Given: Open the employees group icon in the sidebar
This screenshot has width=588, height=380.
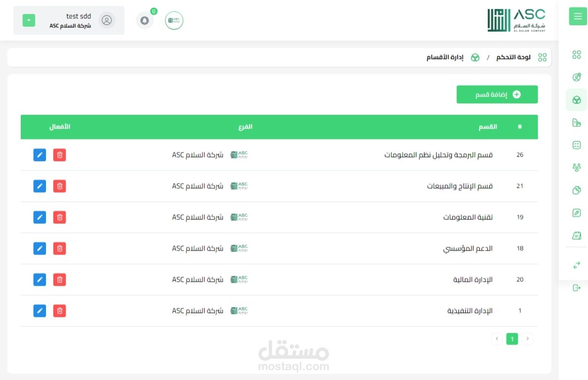Looking at the screenshot, I should tap(577, 168).
